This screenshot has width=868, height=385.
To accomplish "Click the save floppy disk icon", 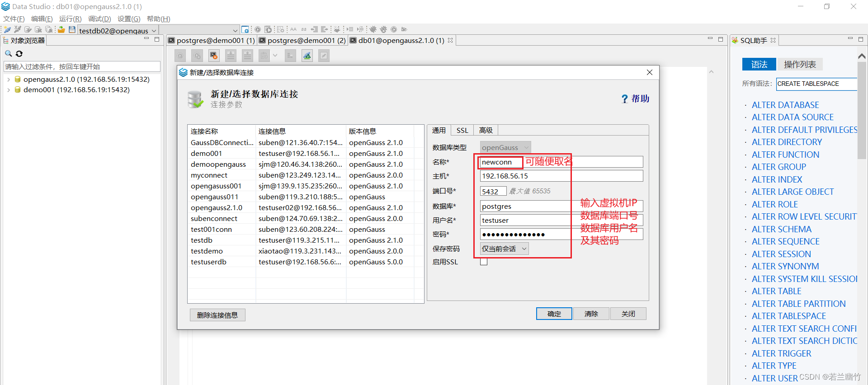I will [72, 29].
